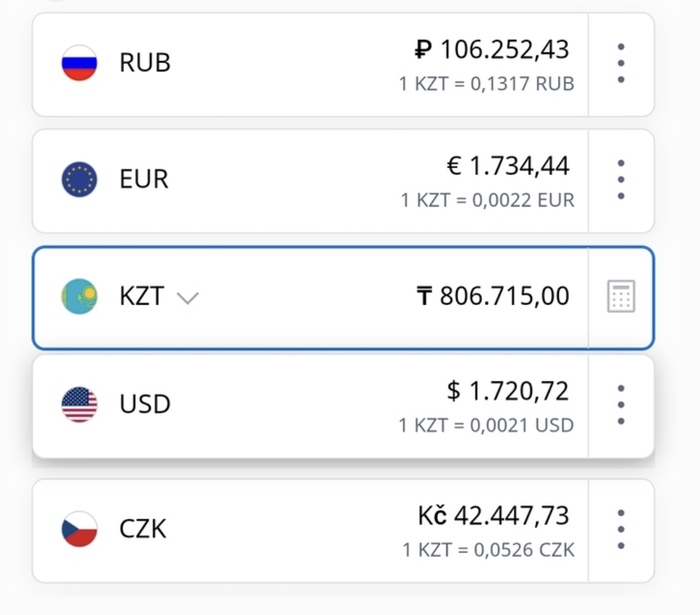Edit the 806.715,00 tenge amount field
700x615 pixels.
pos(493,296)
